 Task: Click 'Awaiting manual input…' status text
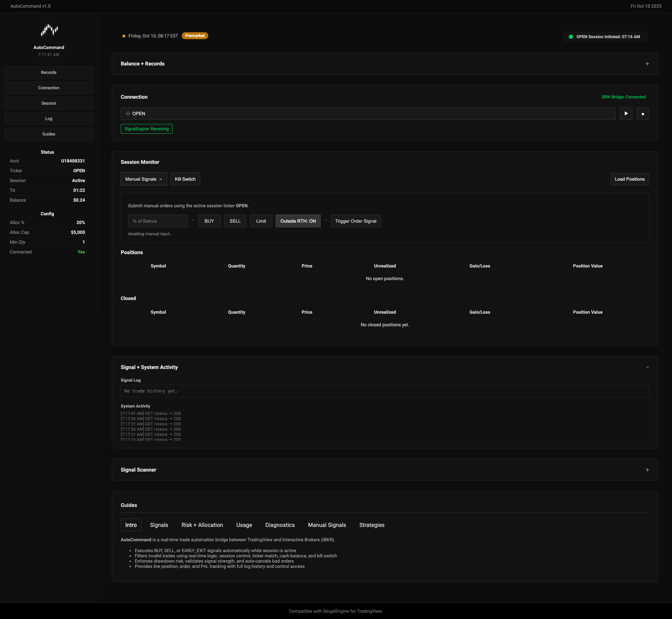coord(150,234)
